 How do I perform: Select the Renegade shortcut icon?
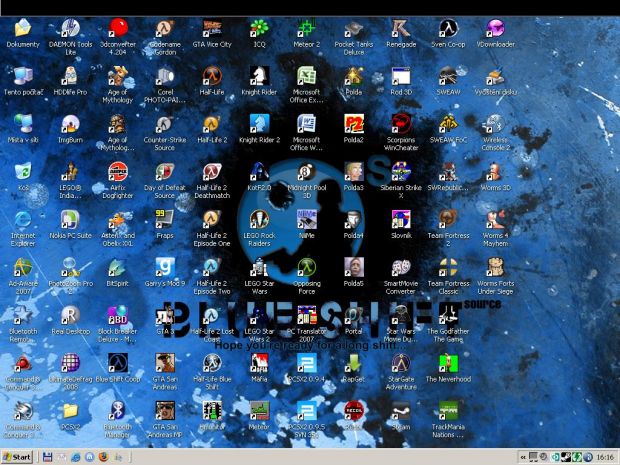(x=401, y=28)
